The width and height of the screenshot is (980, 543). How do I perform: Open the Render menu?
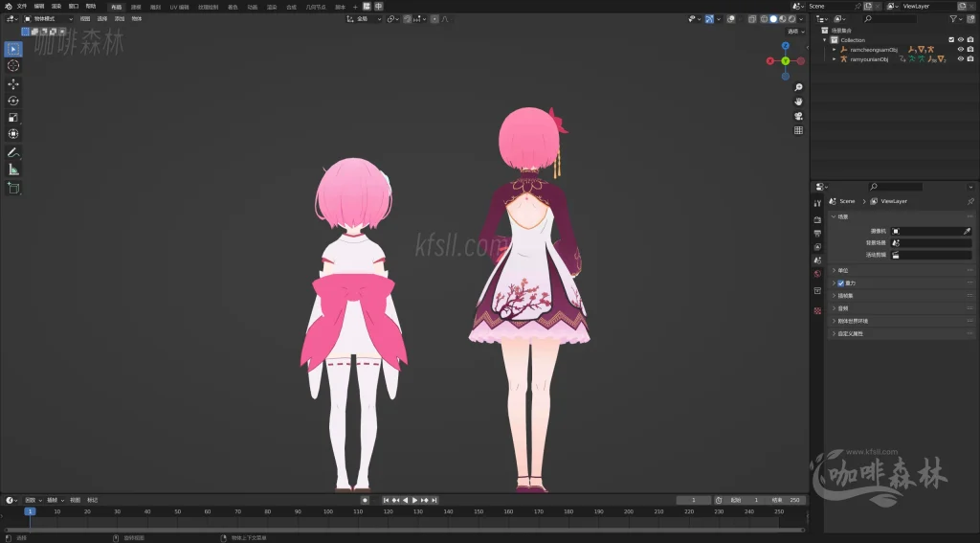(x=56, y=7)
